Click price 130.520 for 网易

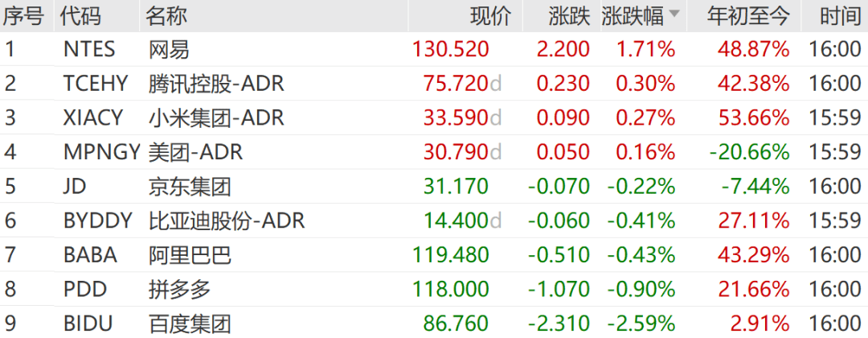coord(451,50)
